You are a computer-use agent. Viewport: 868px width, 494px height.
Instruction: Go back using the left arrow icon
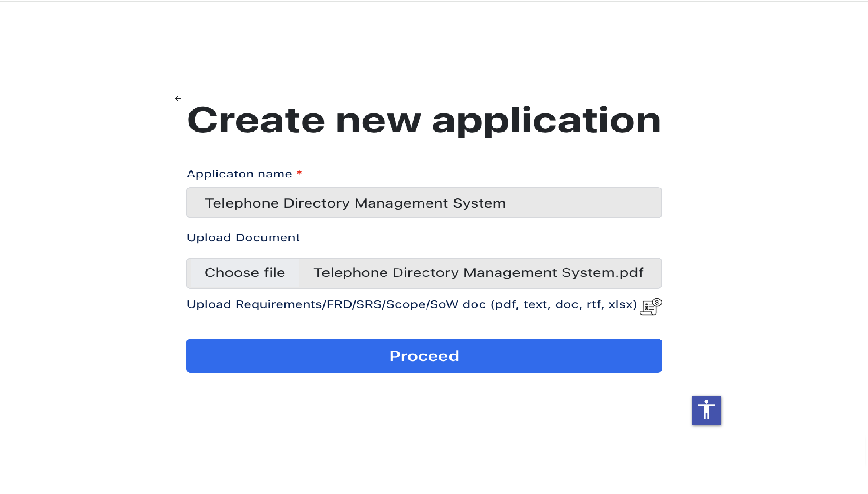(178, 99)
